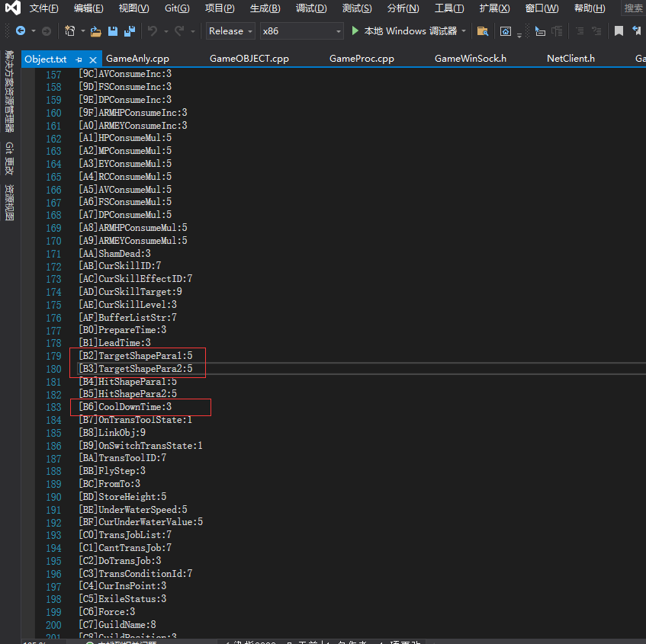Expand the navigate backward history dropdown
The width and height of the screenshot is (646, 644).
click(x=34, y=31)
